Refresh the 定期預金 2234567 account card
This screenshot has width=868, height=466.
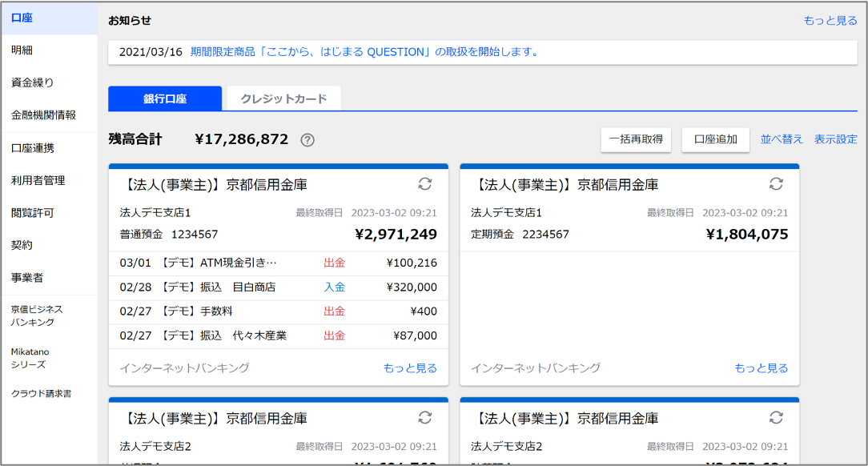click(776, 183)
